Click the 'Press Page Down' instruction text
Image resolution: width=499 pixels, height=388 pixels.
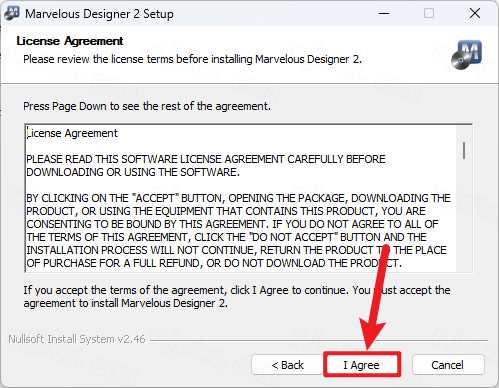[x=147, y=106]
